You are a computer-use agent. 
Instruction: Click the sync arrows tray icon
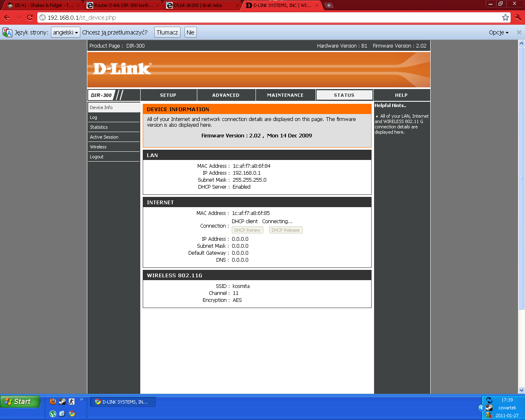point(489,400)
